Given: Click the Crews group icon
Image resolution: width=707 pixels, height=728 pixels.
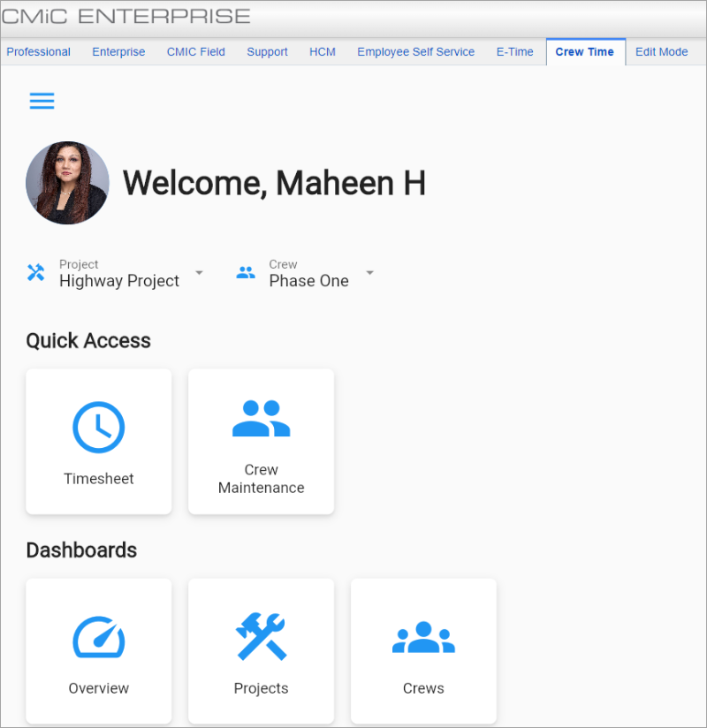Looking at the screenshot, I should click(423, 637).
